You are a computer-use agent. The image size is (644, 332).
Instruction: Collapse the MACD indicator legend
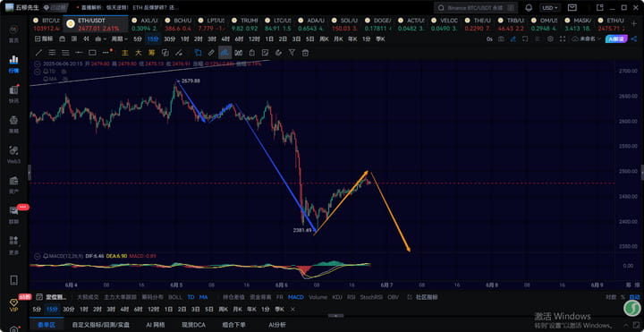pyautogui.click(x=38, y=256)
